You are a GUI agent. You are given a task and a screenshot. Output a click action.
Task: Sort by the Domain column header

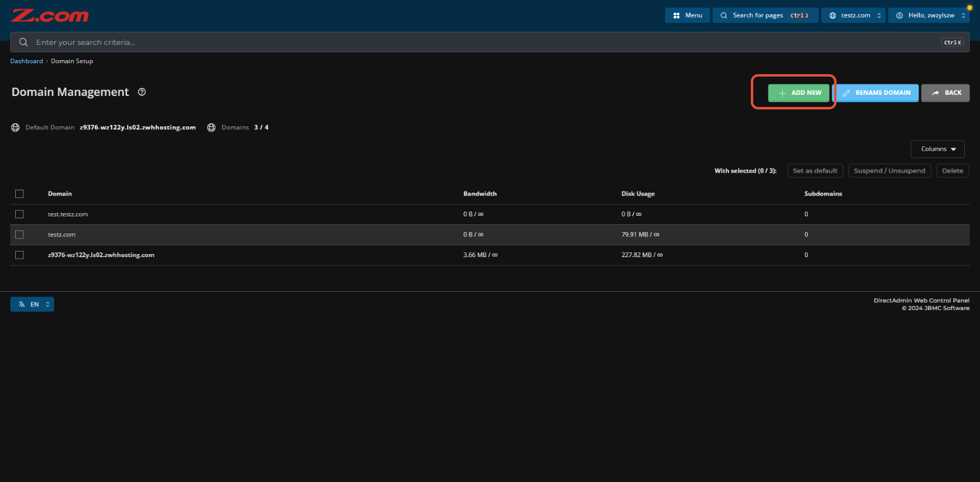(x=60, y=194)
